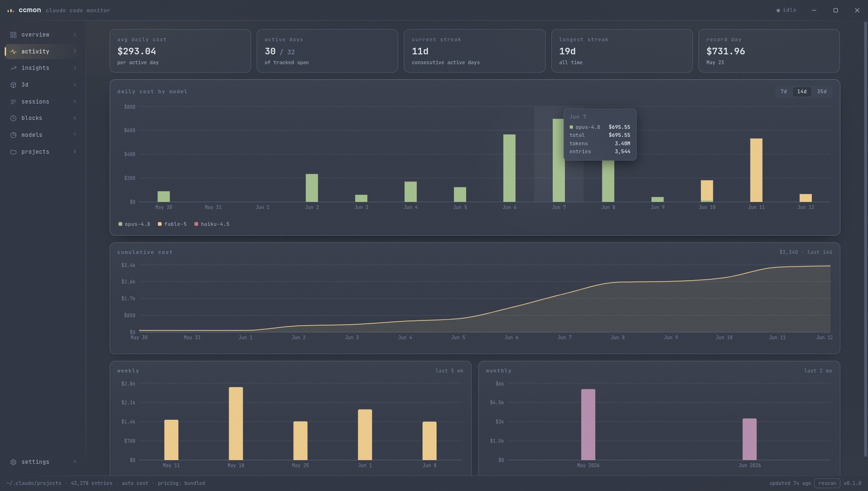Image resolution: width=868 pixels, height=491 pixels.
Task: Click the v0.1.0 version label
Action: tap(853, 484)
